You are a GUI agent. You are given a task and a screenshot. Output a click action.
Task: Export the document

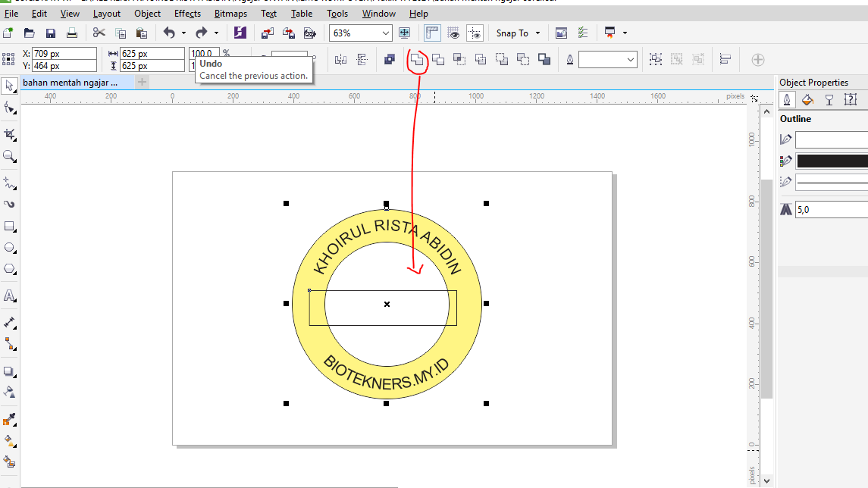pyautogui.click(x=288, y=33)
